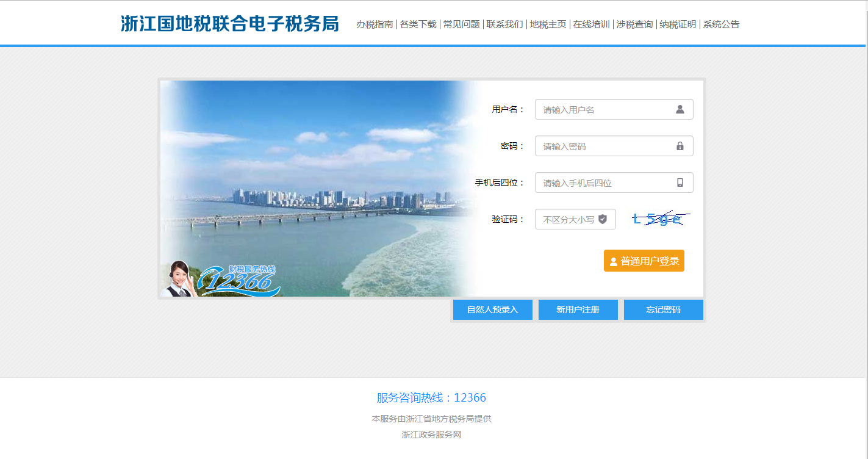
Task: Click the 本服务由浙江省地方税务局提供 text
Action: 431,419
